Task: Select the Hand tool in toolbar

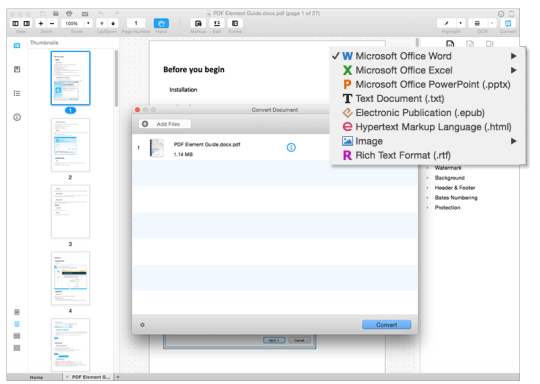Action: pos(161,23)
